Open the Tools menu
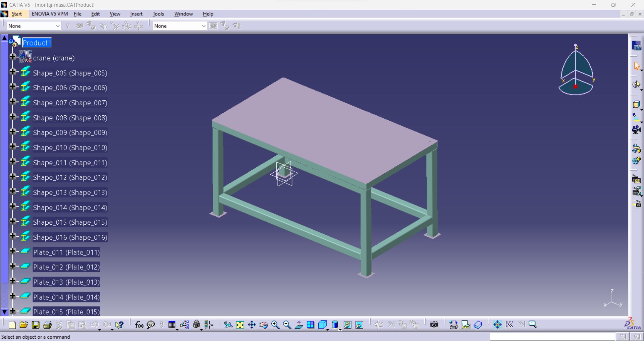644x341 pixels. click(x=158, y=14)
